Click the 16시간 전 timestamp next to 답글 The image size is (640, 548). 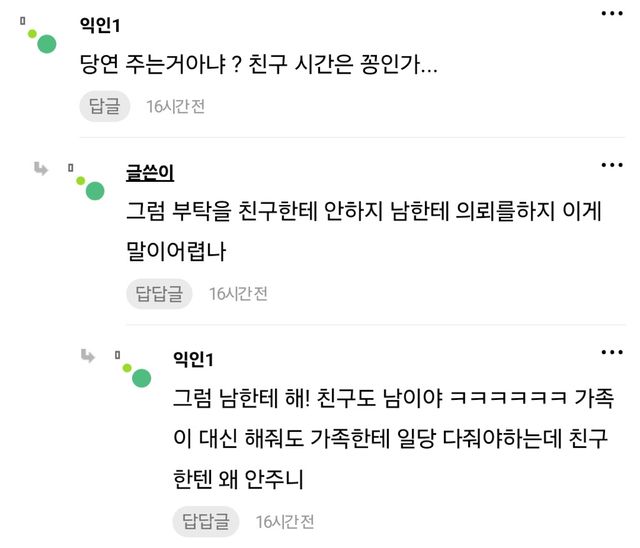point(175,106)
